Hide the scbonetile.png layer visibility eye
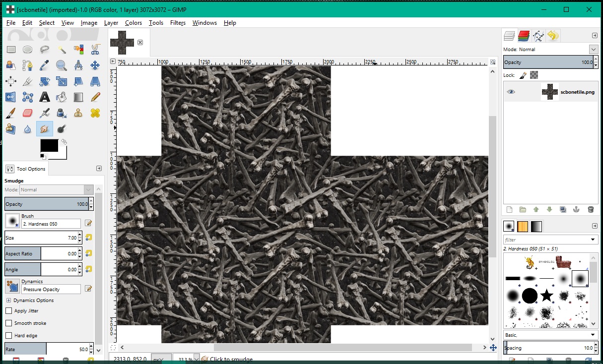This screenshot has width=603, height=364. coord(511,92)
